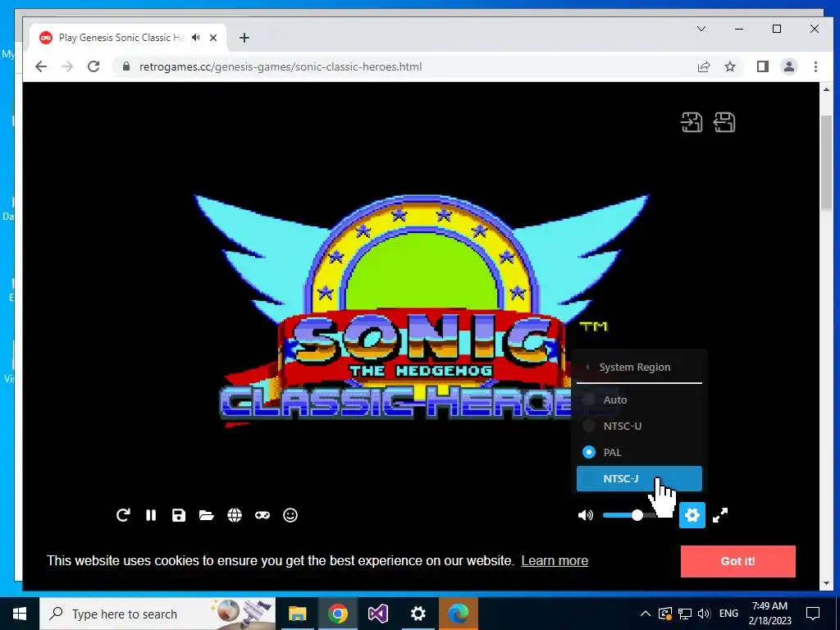The image size is (840, 630).
Task: View site info via the lock icon
Action: [x=126, y=66]
